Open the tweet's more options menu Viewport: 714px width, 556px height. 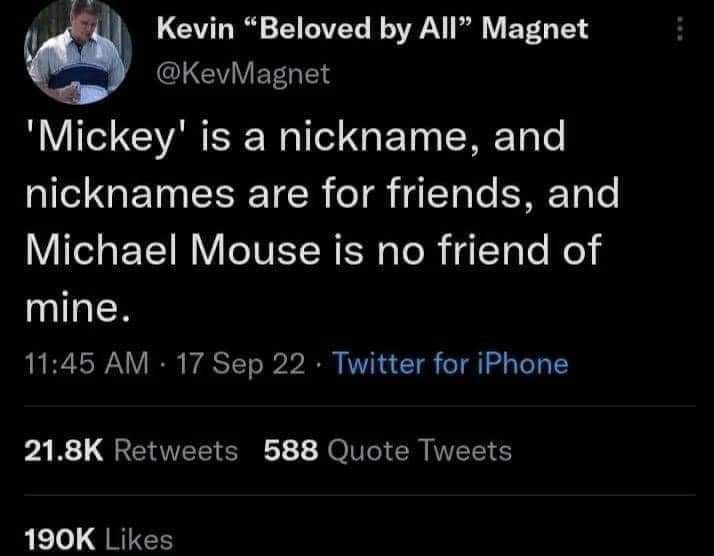[682, 31]
